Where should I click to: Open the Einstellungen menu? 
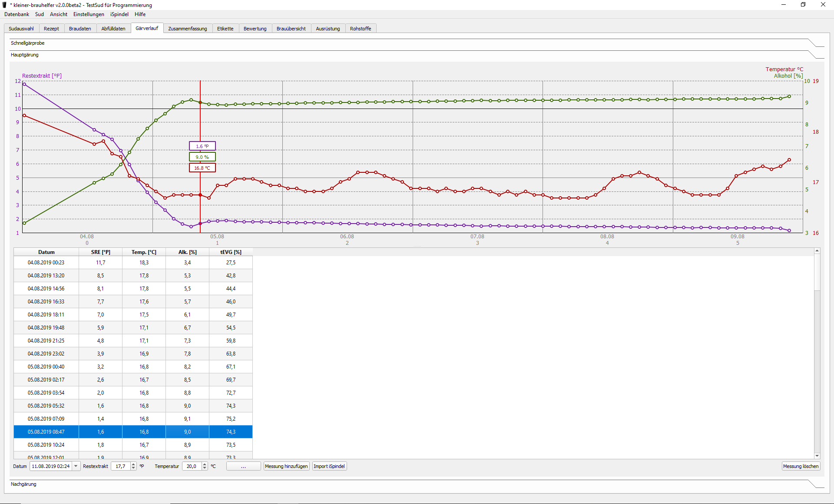(89, 14)
